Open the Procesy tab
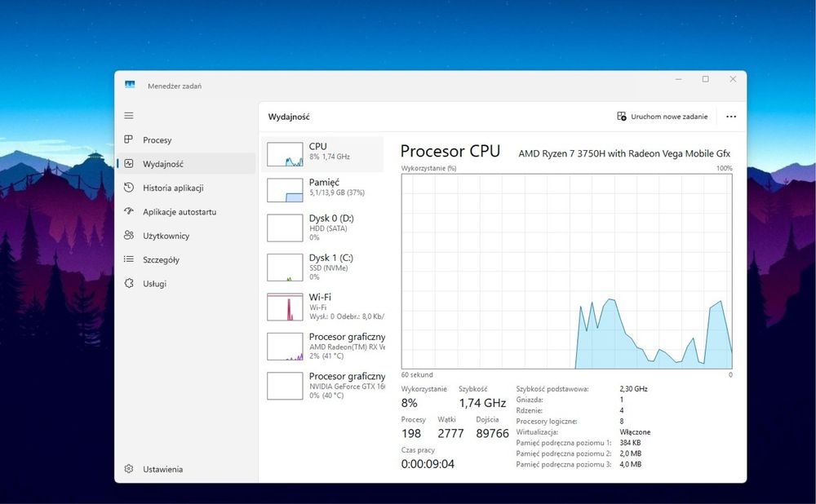816x504 pixels. pos(157,140)
